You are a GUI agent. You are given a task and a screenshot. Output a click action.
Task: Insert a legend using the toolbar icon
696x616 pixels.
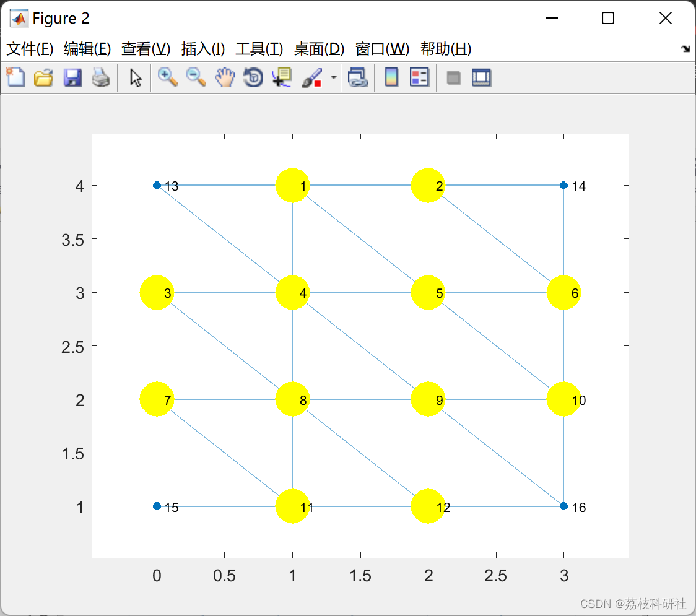pos(419,77)
